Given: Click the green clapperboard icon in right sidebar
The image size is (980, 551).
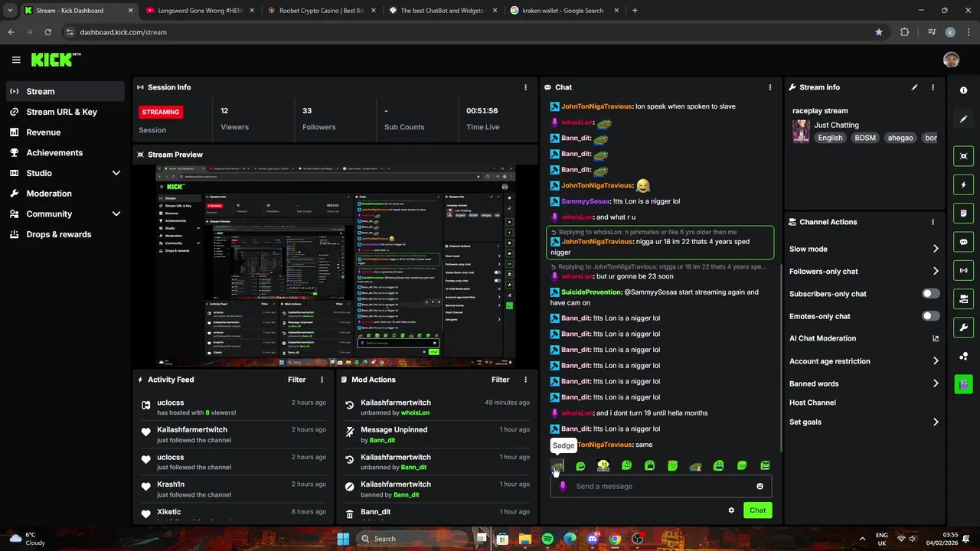Looking at the screenshot, I should (x=963, y=384).
